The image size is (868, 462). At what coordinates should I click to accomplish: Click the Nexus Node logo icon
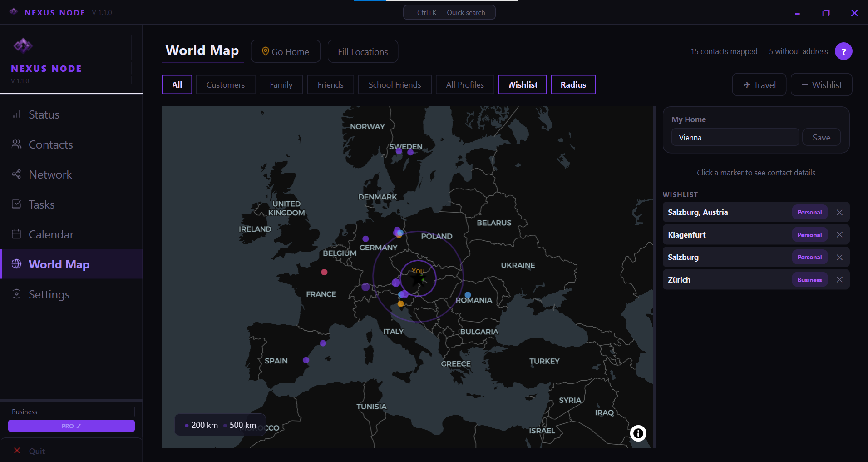(x=23, y=45)
